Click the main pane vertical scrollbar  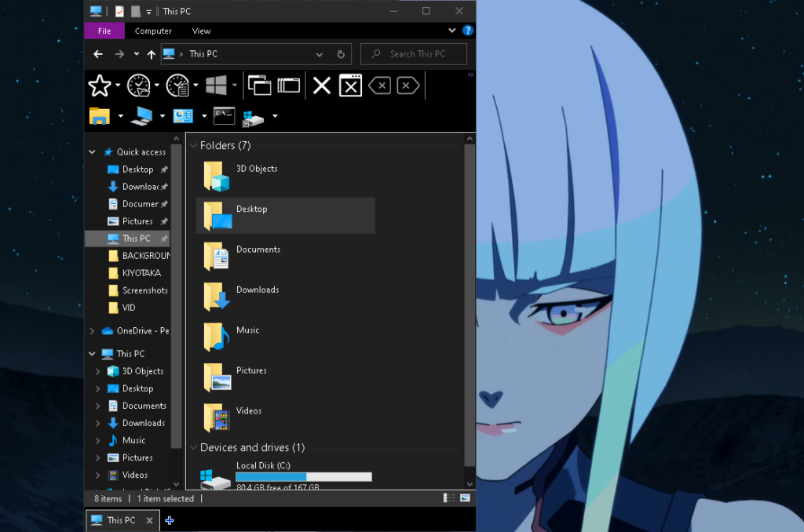click(470, 305)
